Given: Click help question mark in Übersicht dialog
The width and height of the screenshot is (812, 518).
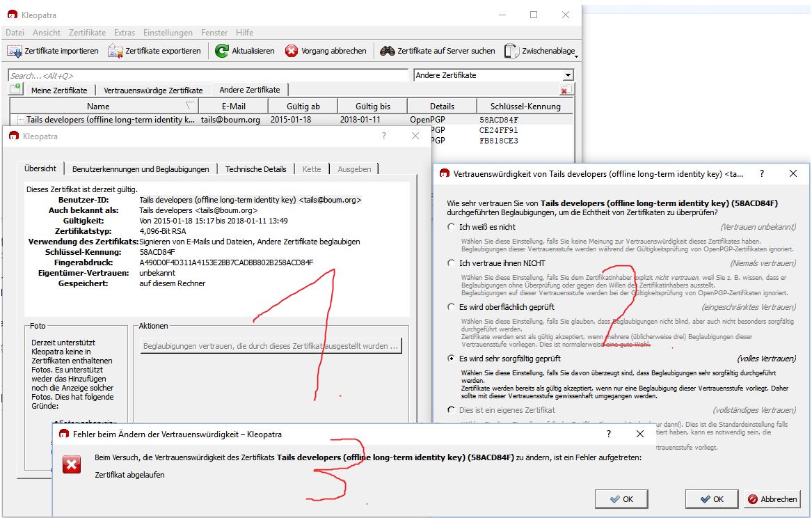Looking at the screenshot, I should pyautogui.click(x=383, y=136).
